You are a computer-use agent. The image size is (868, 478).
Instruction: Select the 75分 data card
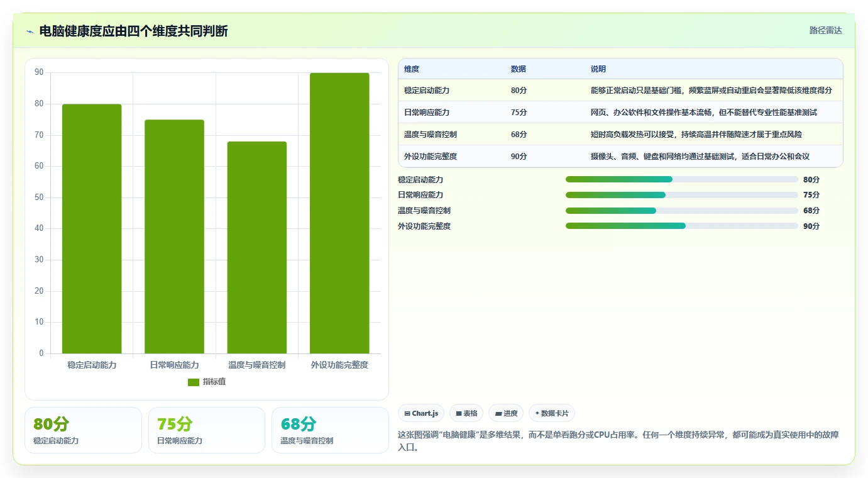(207, 430)
